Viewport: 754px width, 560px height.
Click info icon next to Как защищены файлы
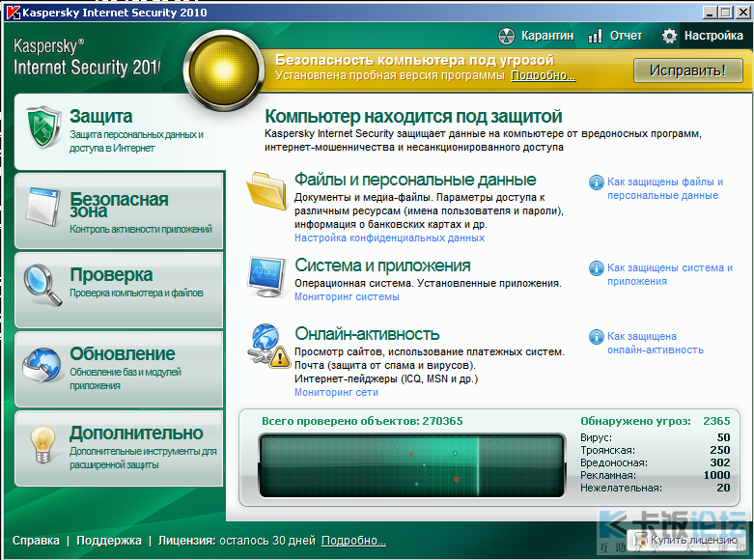(x=597, y=182)
